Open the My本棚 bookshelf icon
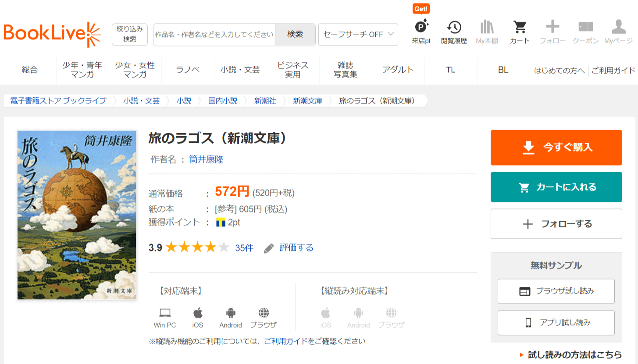The height and width of the screenshot is (364, 638). point(487,28)
